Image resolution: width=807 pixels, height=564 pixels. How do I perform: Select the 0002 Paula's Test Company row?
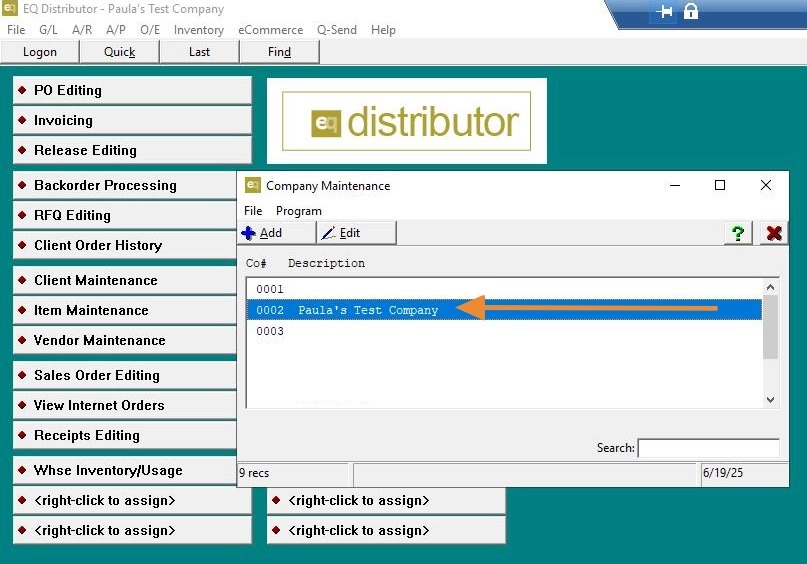[504, 310]
